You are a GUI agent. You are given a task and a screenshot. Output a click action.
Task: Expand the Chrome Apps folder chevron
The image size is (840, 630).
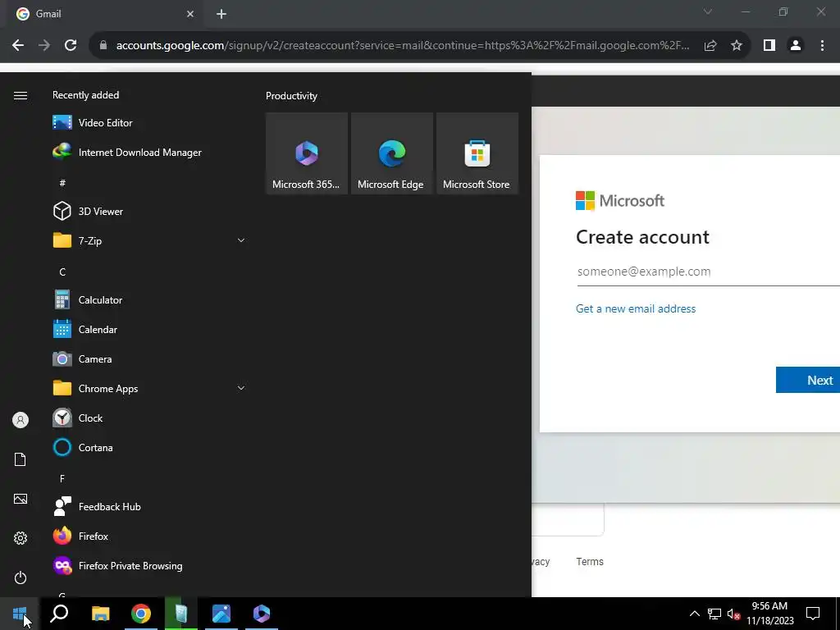pyautogui.click(x=241, y=388)
